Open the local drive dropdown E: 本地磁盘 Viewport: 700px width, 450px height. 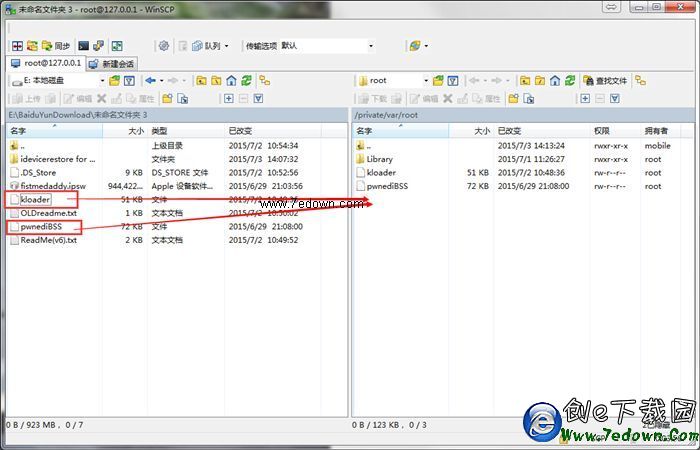click(x=58, y=81)
